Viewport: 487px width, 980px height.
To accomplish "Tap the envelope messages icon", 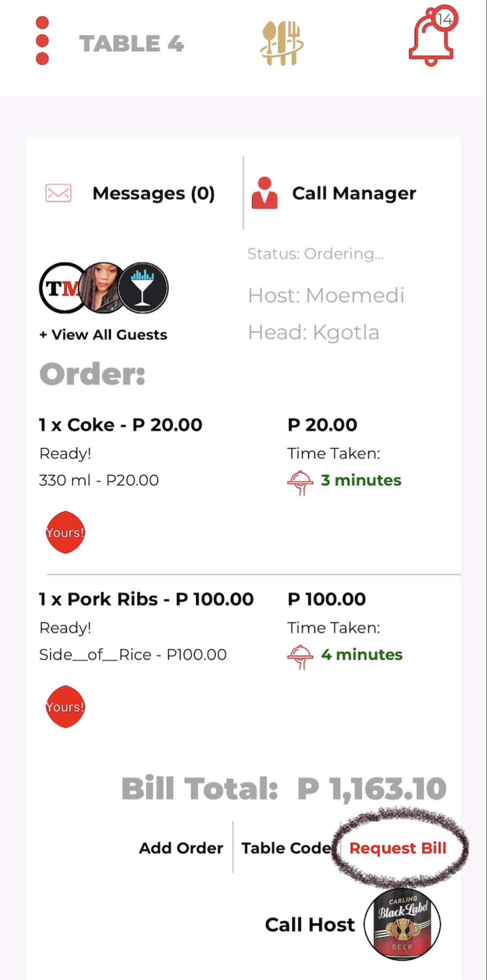I will [x=58, y=193].
